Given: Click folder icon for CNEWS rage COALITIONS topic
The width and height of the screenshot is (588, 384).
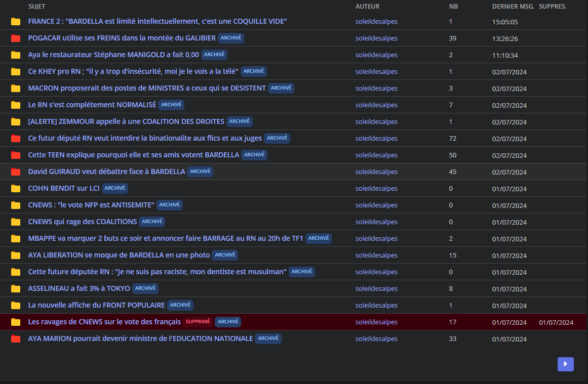Looking at the screenshot, I should click(x=16, y=222).
